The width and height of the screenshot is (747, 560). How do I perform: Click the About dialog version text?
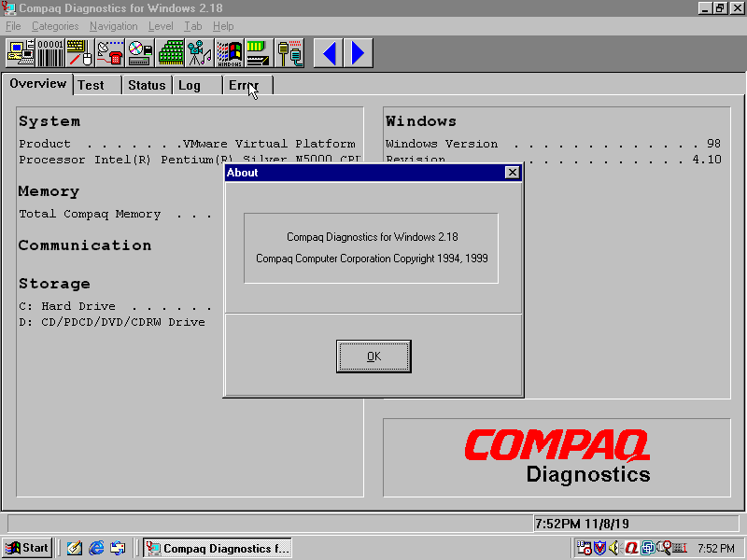click(x=372, y=237)
